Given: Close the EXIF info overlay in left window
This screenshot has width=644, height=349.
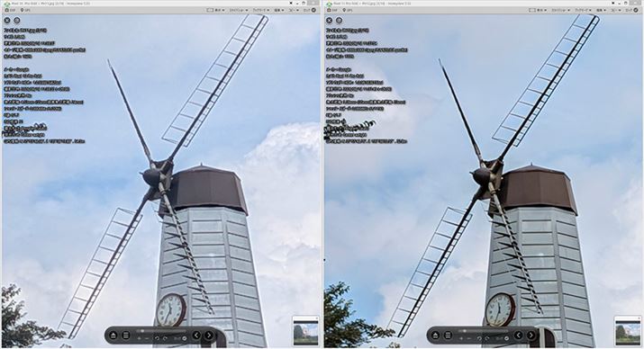Looking at the screenshot, I should (7, 20).
